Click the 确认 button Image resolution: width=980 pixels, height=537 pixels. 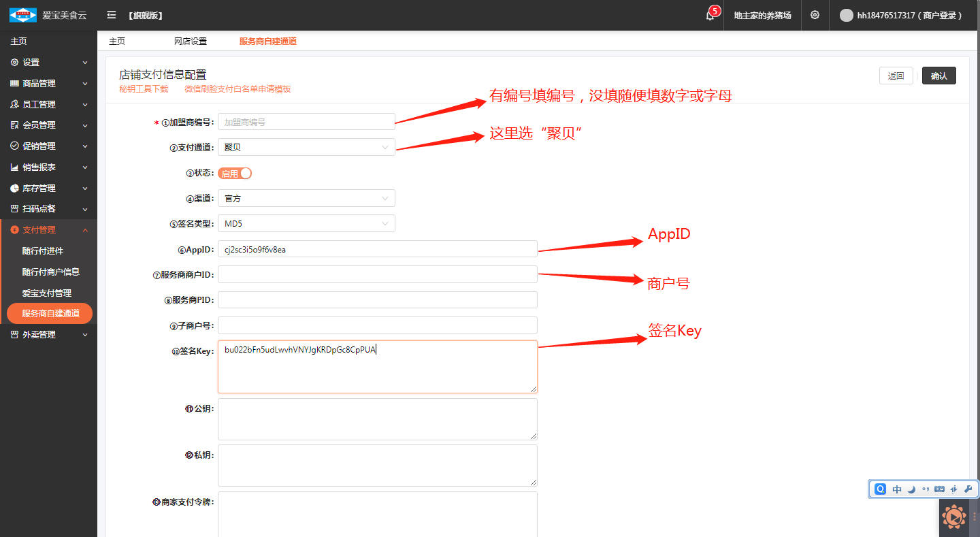tap(938, 76)
